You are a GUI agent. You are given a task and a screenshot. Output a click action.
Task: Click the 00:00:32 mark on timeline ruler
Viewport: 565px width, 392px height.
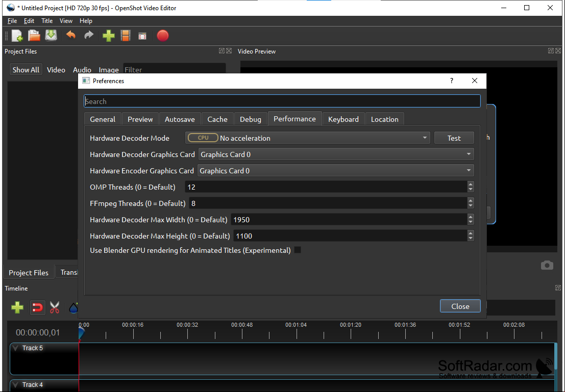click(x=187, y=325)
